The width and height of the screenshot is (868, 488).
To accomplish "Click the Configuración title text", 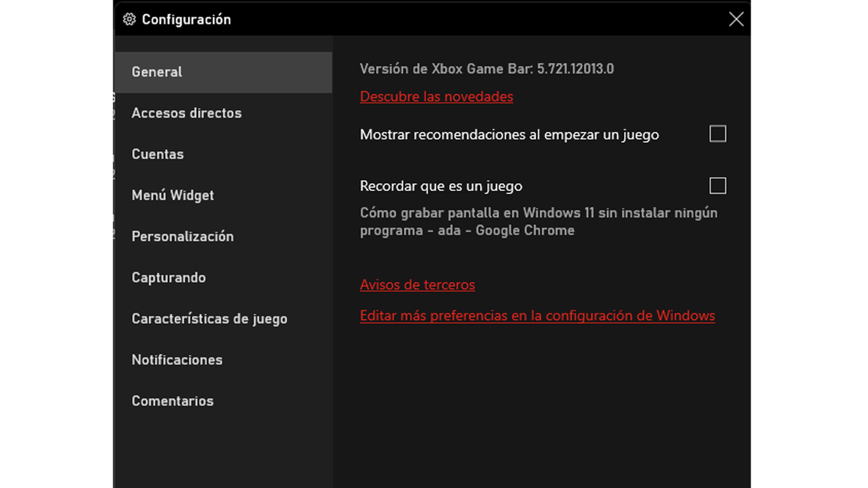I will pyautogui.click(x=186, y=19).
